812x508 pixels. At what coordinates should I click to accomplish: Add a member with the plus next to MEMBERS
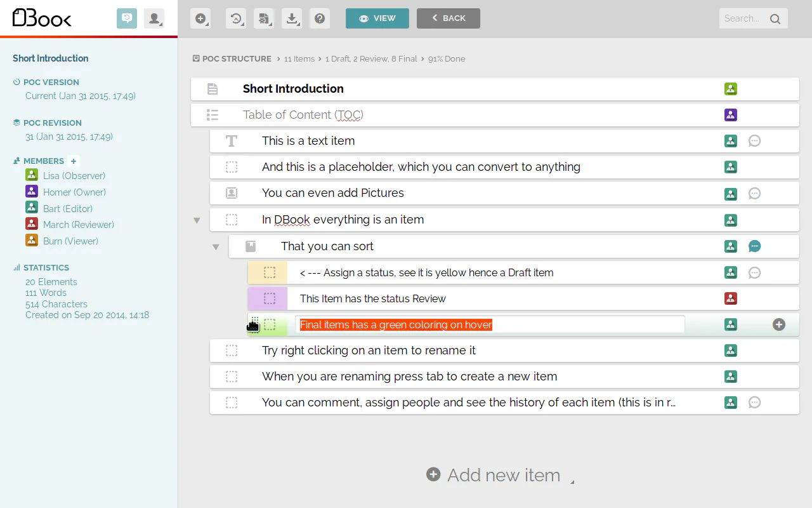(74, 161)
